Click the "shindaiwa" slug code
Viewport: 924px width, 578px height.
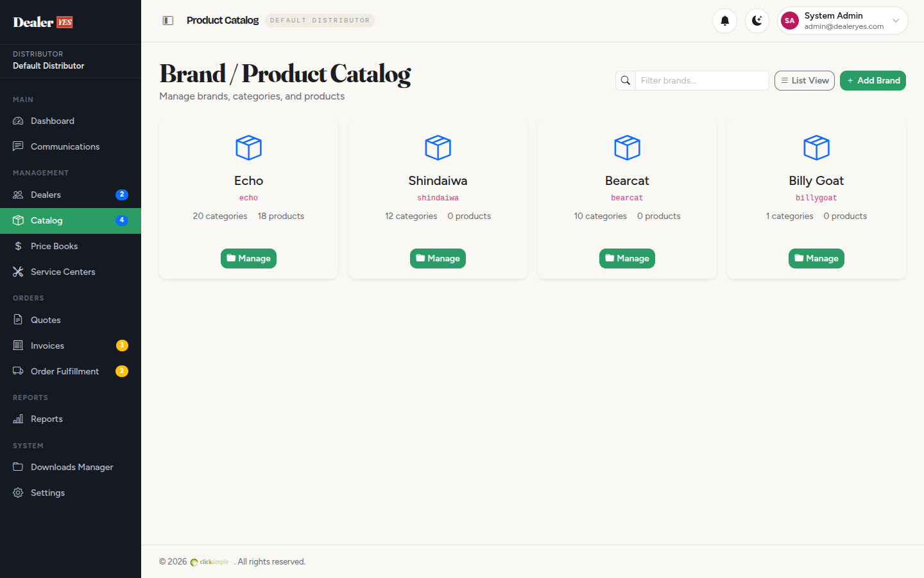coord(438,198)
